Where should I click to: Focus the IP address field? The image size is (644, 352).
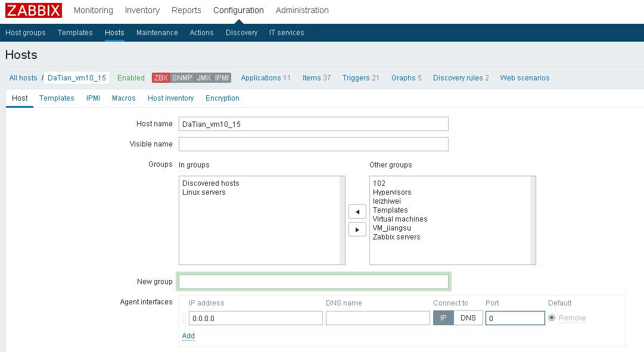click(x=256, y=318)
